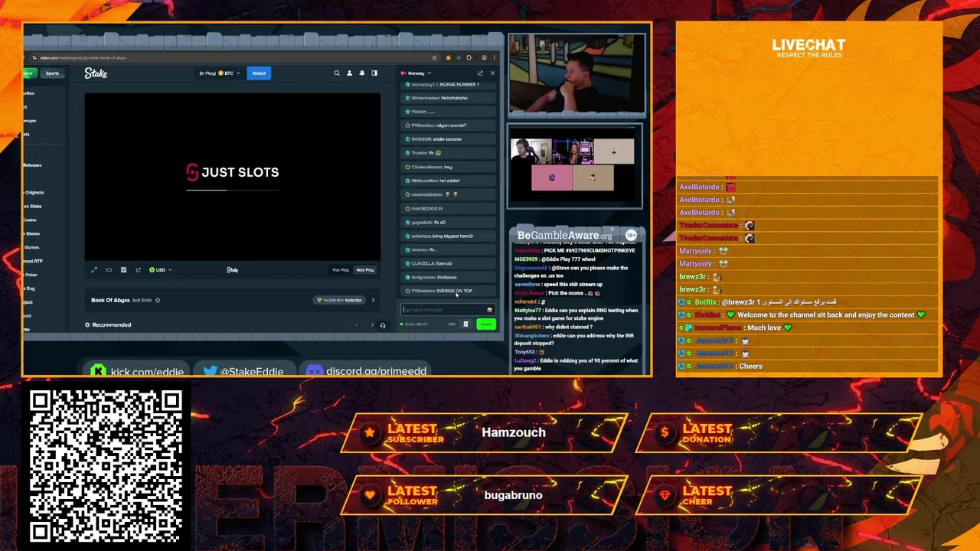Click the Recommended previous arrow
980x551 pixels.
356,325
